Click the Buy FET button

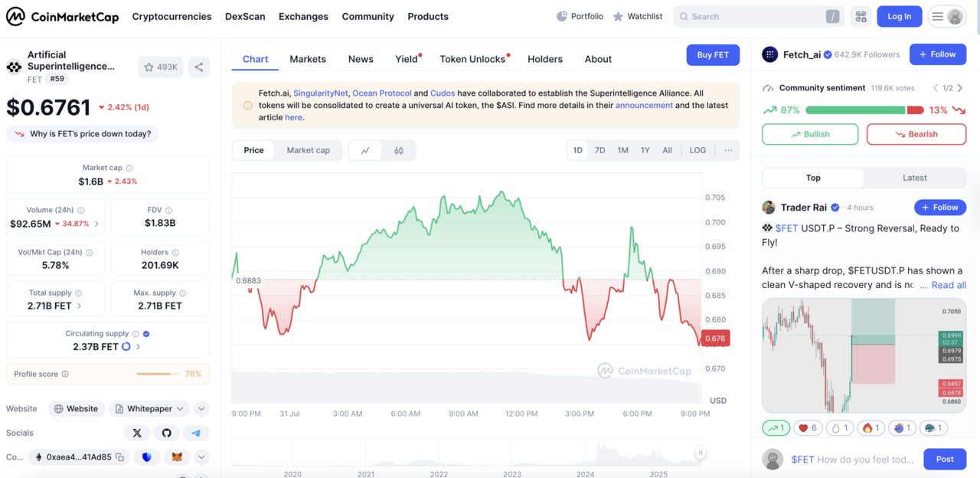pyautogui.click(x=712, y=55)
